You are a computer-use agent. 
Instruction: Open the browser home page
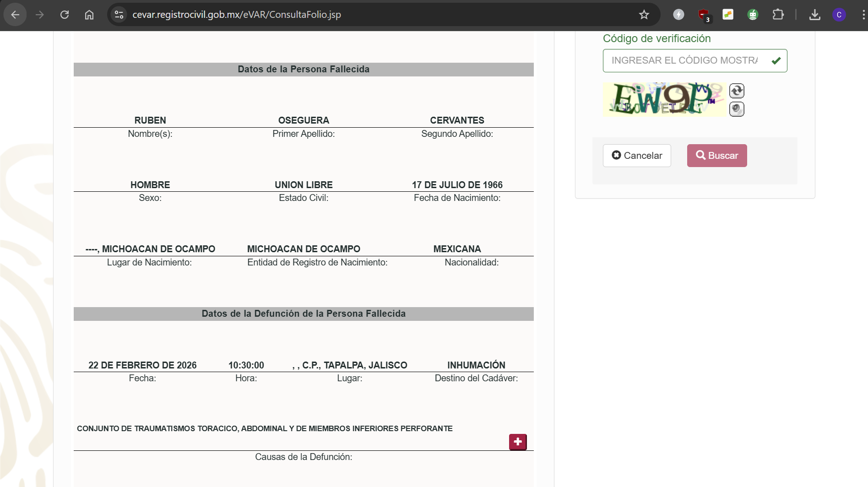point(89,15)
